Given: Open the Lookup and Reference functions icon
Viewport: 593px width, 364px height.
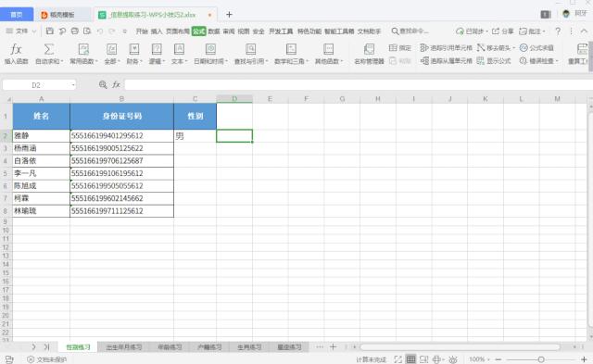Looking at the screenshot, I should pos(250,49).
